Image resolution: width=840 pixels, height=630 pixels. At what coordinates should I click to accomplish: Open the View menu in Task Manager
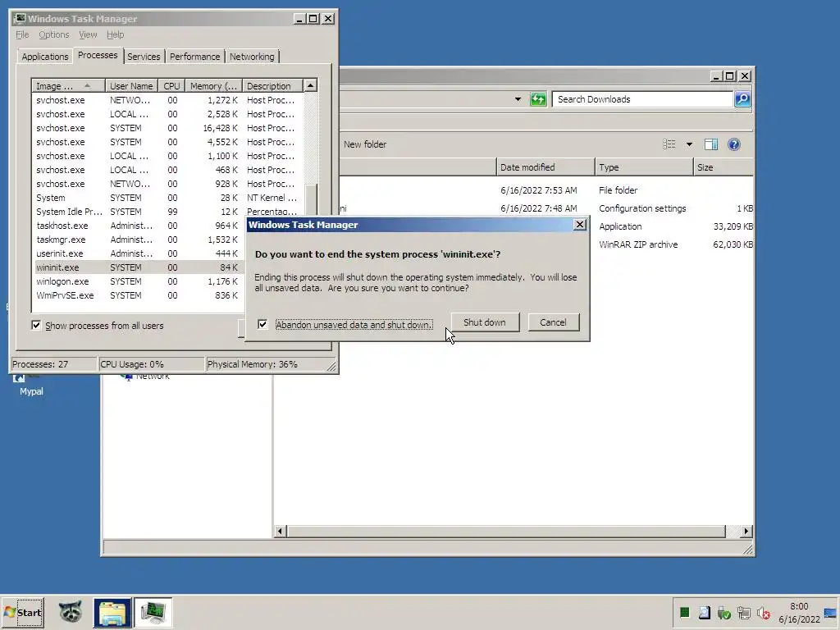pos(88,34)
